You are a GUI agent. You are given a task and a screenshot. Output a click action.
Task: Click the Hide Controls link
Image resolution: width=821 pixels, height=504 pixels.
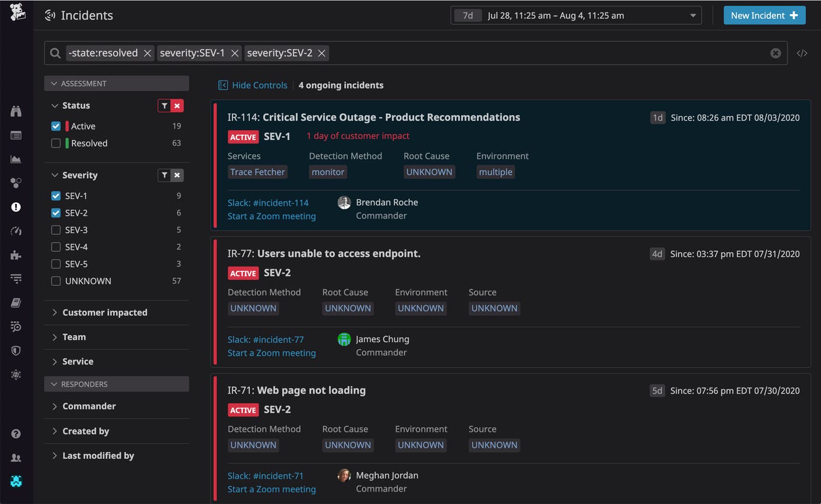tap(259, 85)
